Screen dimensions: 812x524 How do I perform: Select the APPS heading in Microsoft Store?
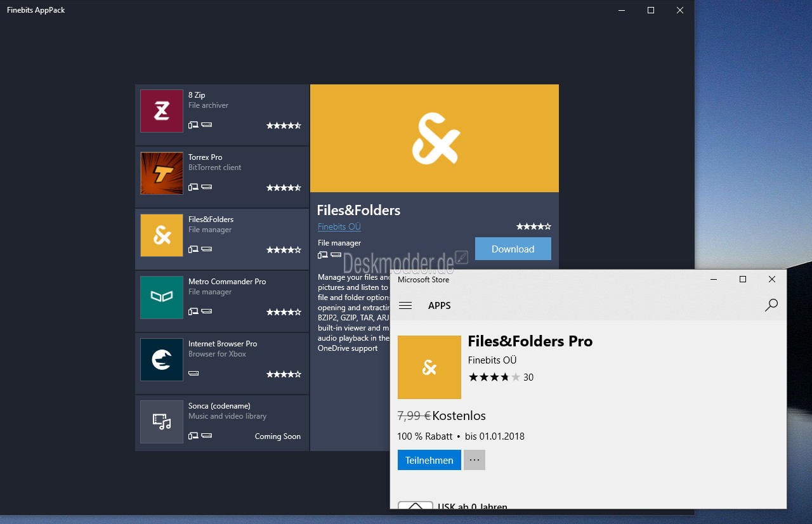(440, 306)
